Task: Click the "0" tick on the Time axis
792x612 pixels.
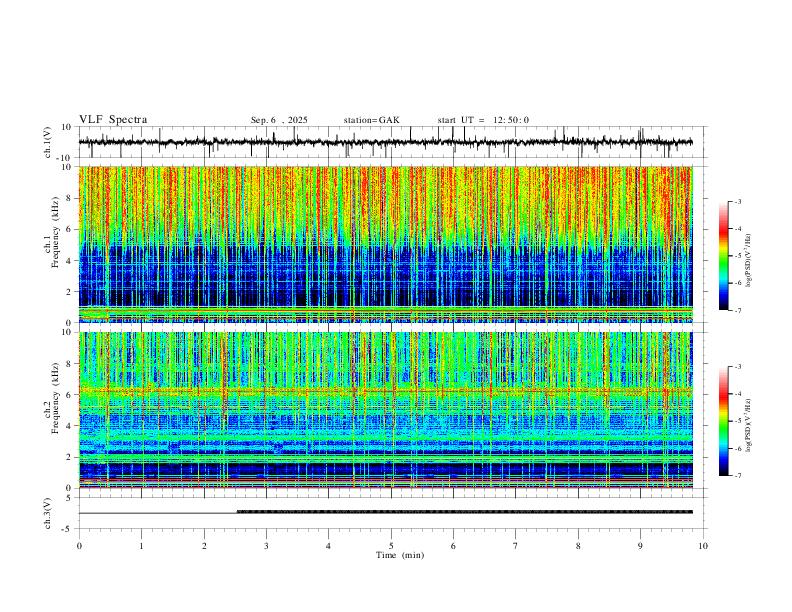Action: point(79,546)
